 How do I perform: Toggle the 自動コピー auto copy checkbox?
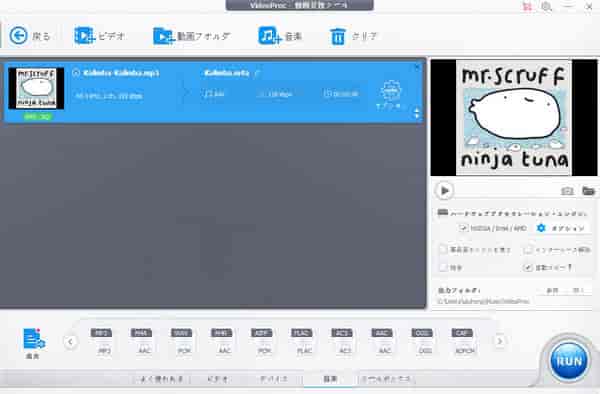point(528,267)
